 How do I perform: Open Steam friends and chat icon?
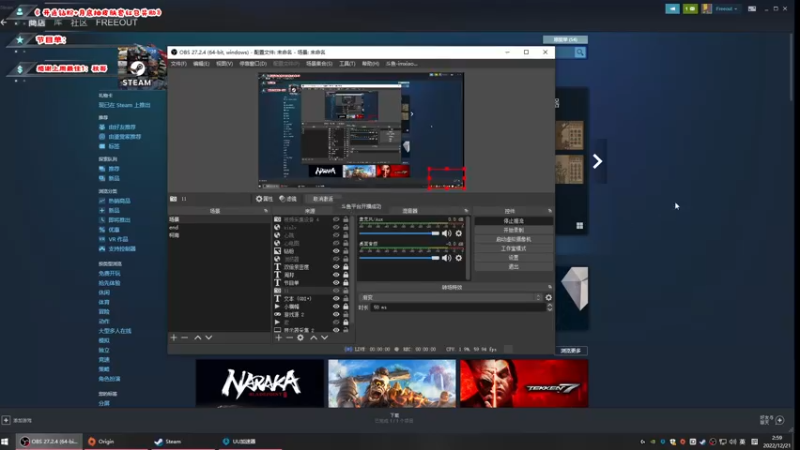click(x=780, y=420)
